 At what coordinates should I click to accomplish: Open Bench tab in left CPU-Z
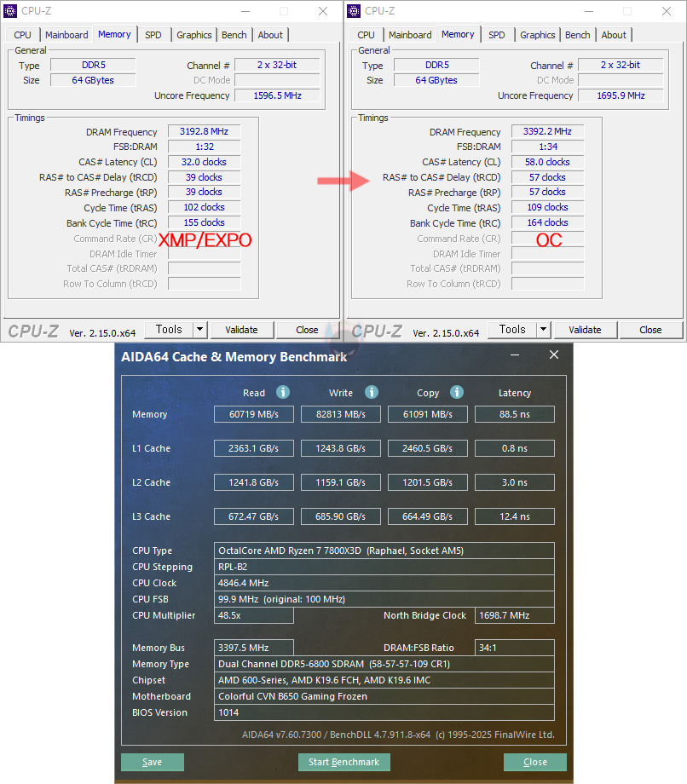pyautogui.click(x=234, y=35)
